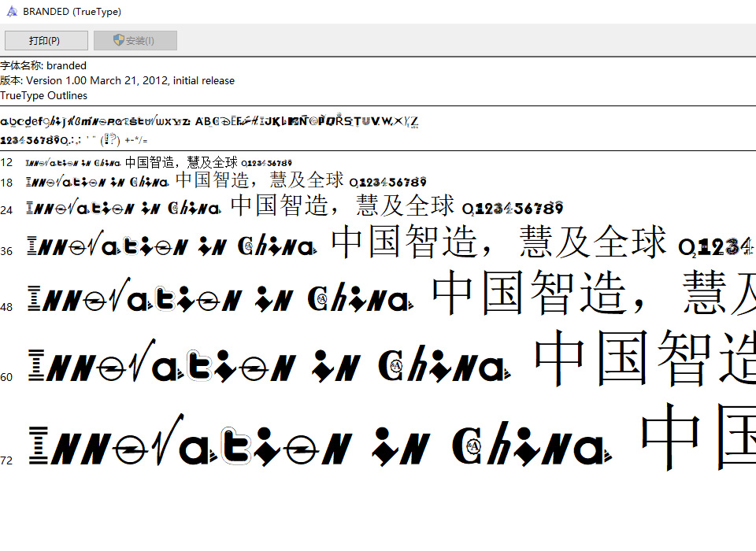Screen dimensions: 756x551
Task: Click the alphabet sample line of letters
Action: (209, 120)
